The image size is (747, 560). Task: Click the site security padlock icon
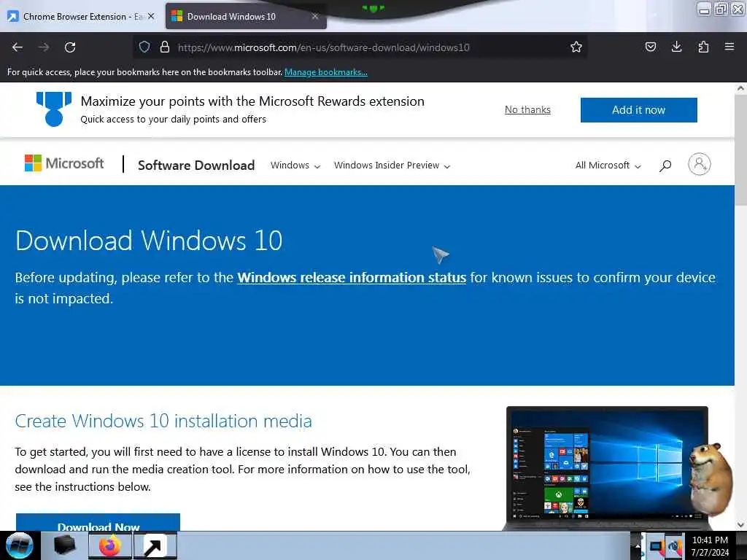[165, 47]
